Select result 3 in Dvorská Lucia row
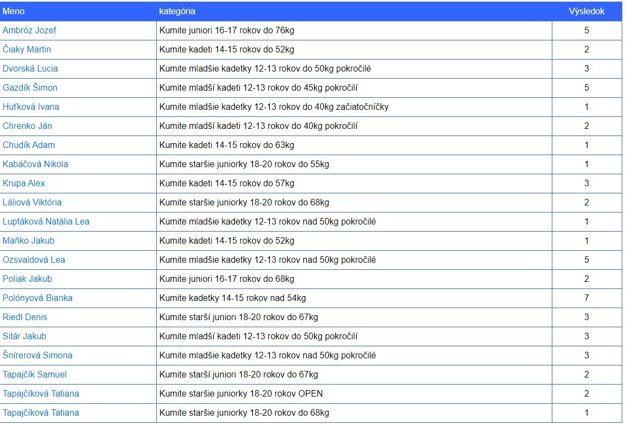 click(x=587, y=69)
